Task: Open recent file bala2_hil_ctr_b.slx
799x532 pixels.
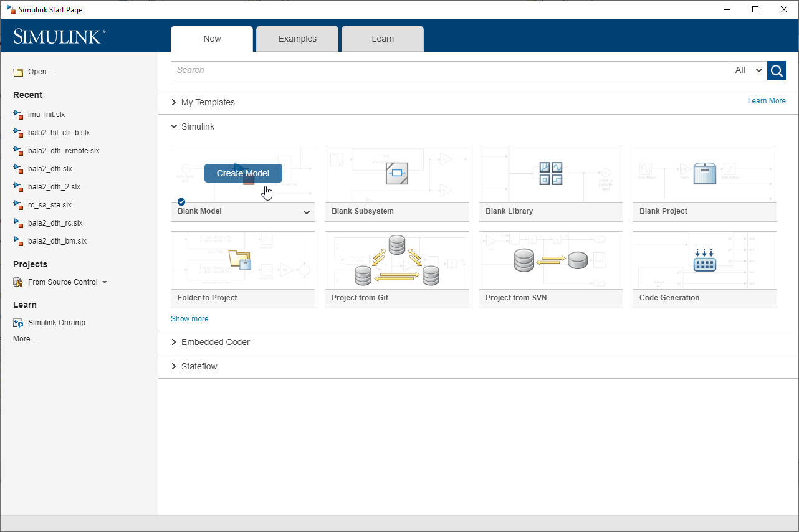Action: [x=59, y=133]
